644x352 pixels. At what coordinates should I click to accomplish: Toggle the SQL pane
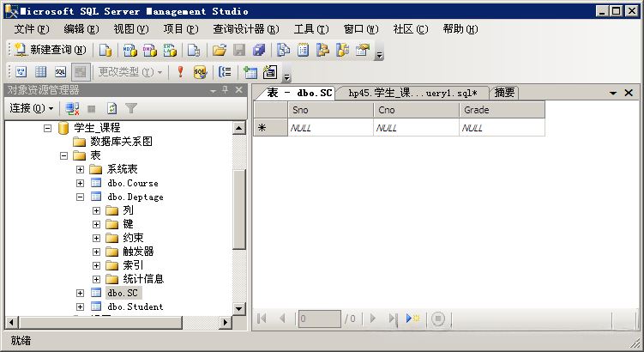point(60,72)
